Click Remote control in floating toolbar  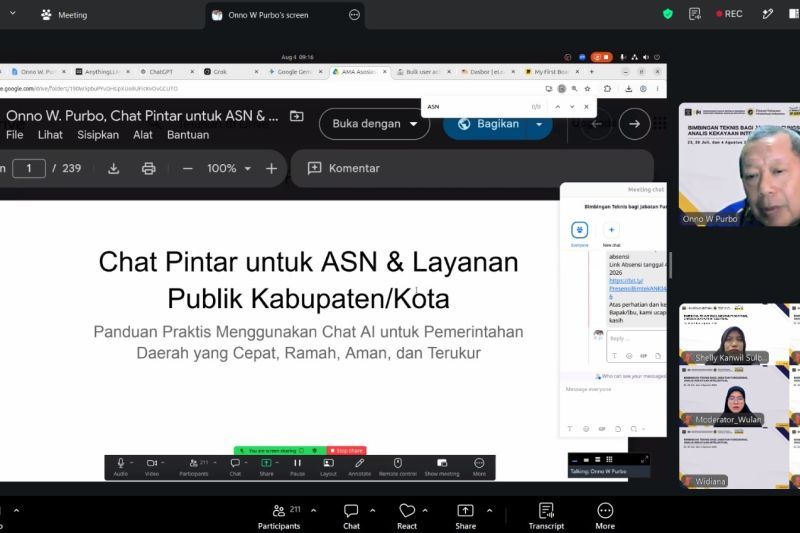(397, 467)
